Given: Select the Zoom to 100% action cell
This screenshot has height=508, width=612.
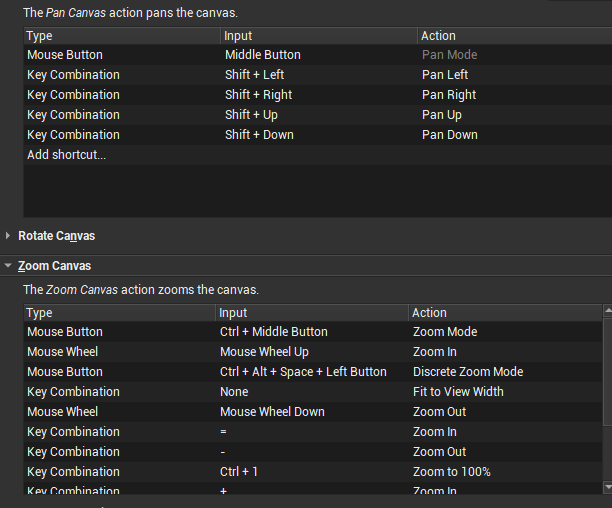Looking at the screenshot, I should (451, 472).
